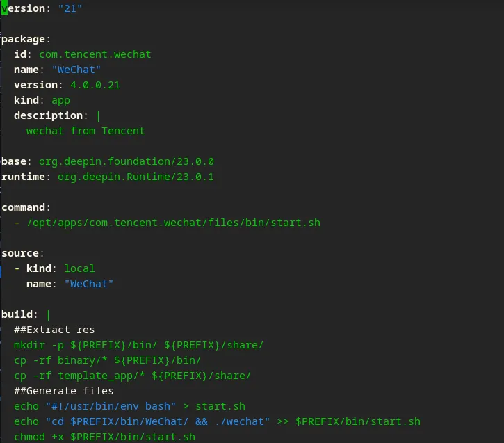This screenshot has width=504, height=443.
Task: Click runtime value org.deepin.Runtime/23.0.1
Action: [136, 177]
